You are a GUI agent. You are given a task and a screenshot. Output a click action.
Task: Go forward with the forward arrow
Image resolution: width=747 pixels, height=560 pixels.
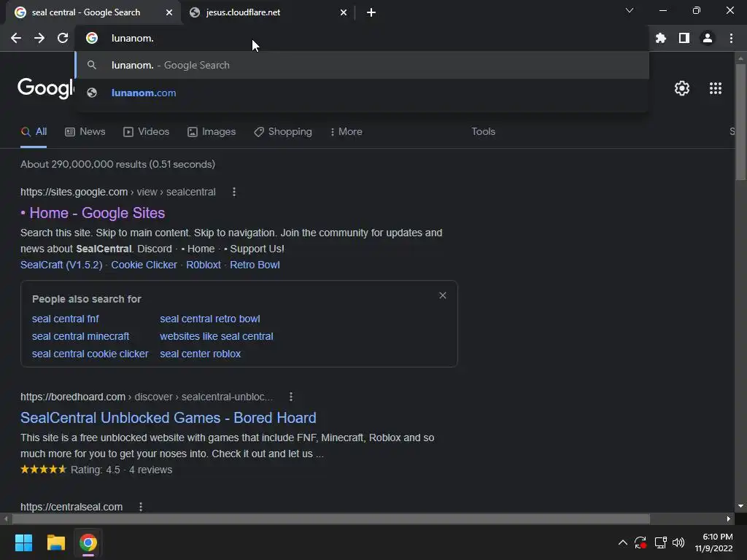pos(39,38)
